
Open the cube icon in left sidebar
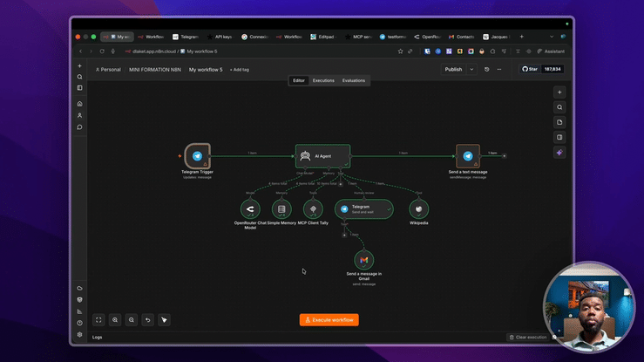coord(79,300)
